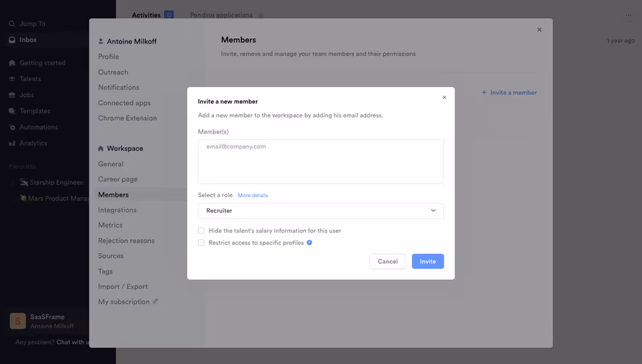Click the Inbox icon in sidebar

coord(12,40)
